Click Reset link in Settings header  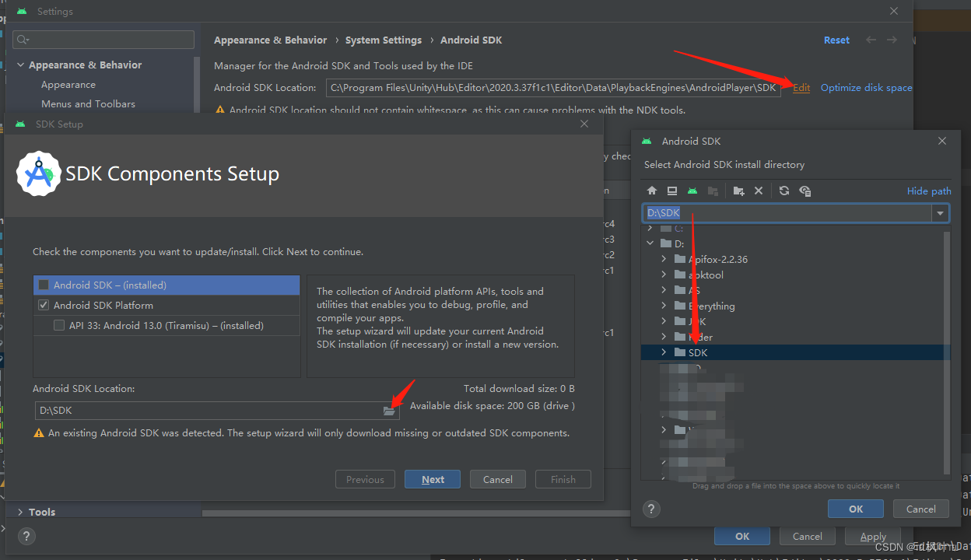837,40
